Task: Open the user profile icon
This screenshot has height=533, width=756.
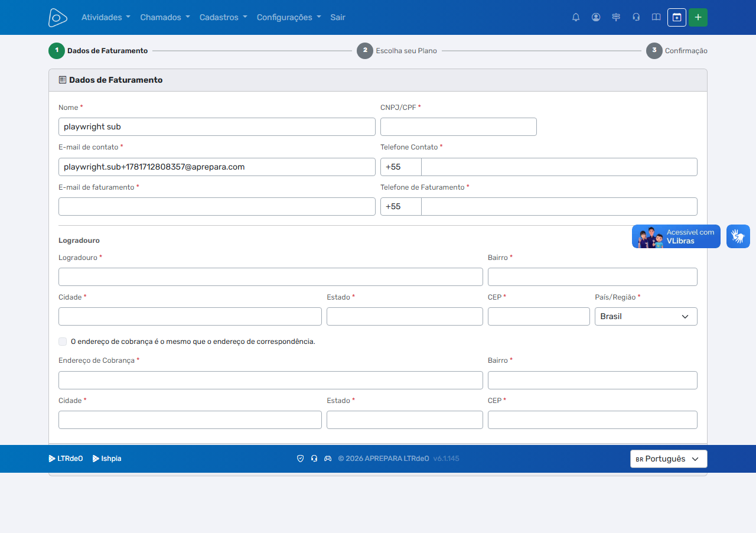Action: (x=596, y=17)
